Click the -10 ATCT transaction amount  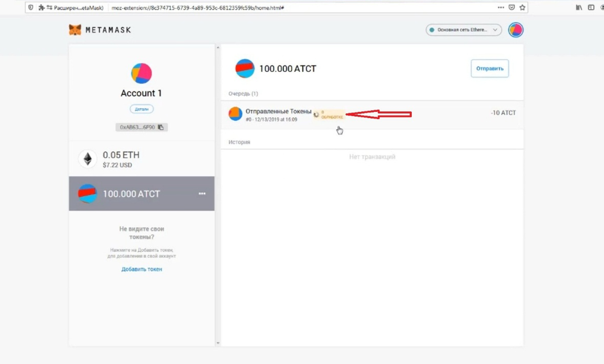(x=503, y=113)
